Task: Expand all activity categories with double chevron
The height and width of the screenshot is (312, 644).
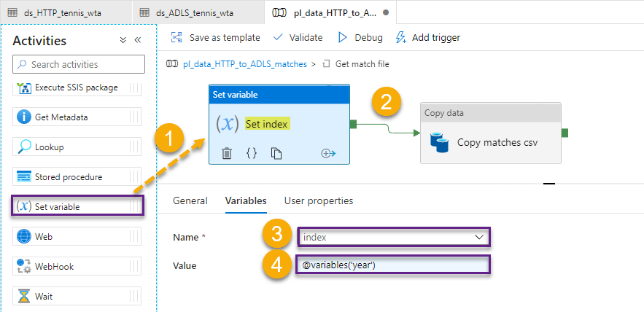Action: click(x=123, y=41)
